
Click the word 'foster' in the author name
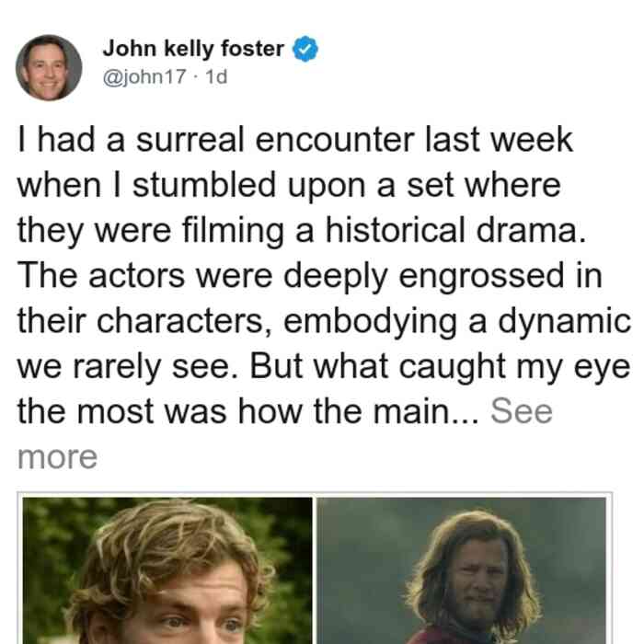(253, 49)
